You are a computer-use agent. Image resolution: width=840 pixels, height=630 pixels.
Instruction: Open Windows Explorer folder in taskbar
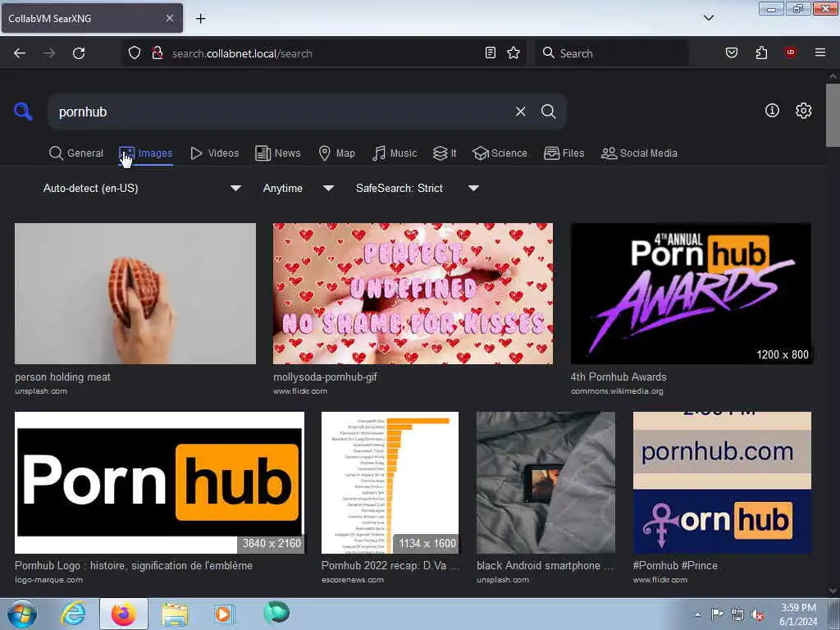point(175,615)
